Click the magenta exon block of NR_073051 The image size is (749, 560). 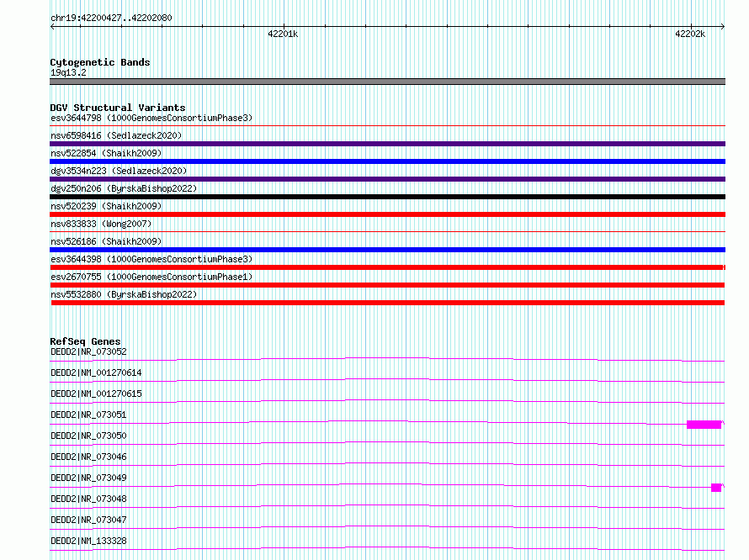[x=704, y=425]
